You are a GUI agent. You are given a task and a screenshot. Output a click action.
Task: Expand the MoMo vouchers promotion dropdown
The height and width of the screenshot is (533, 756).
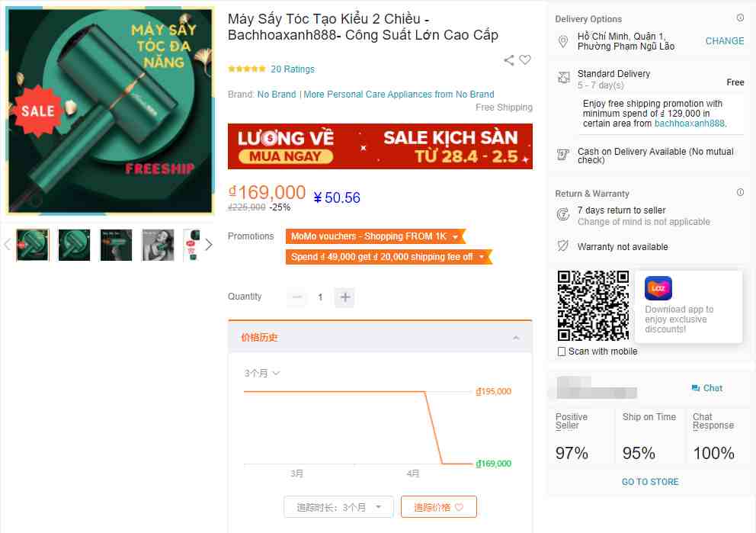pos(455,237)
